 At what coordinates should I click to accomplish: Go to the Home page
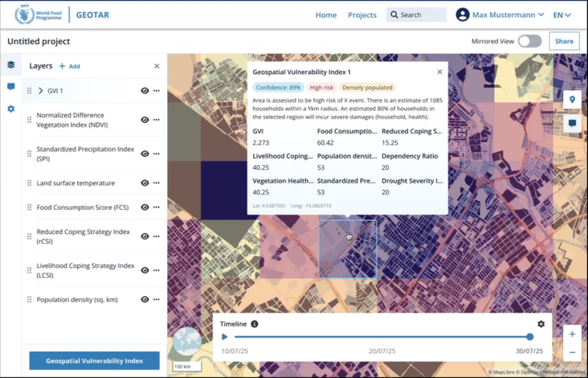pyautogui.click(x=326, y=15)
